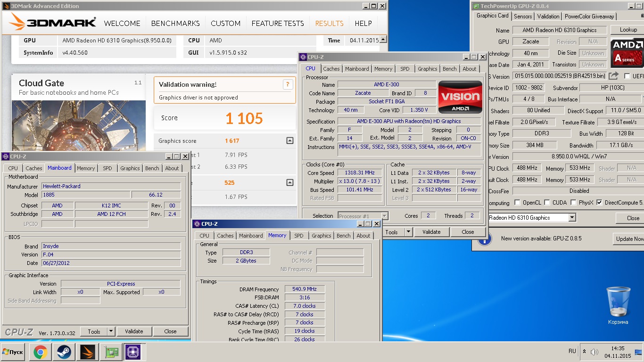
Task: Click the 3DMark scroll up arrow
Action: pos(383,39)
